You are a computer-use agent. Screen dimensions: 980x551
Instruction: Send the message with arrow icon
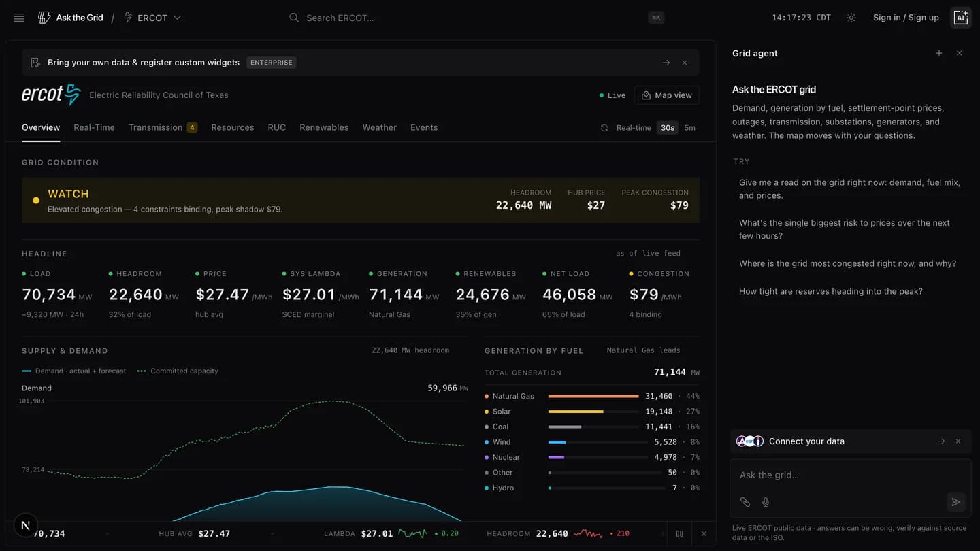956,502
